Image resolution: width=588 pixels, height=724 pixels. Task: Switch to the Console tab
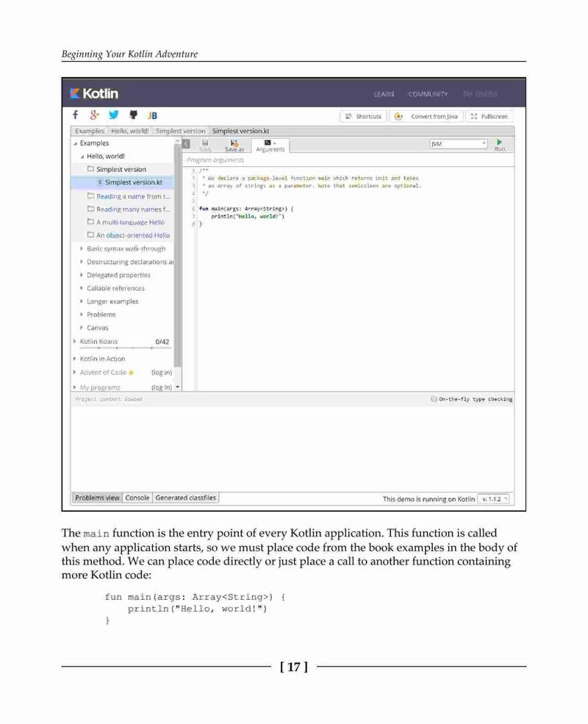[x=137, y=498]
